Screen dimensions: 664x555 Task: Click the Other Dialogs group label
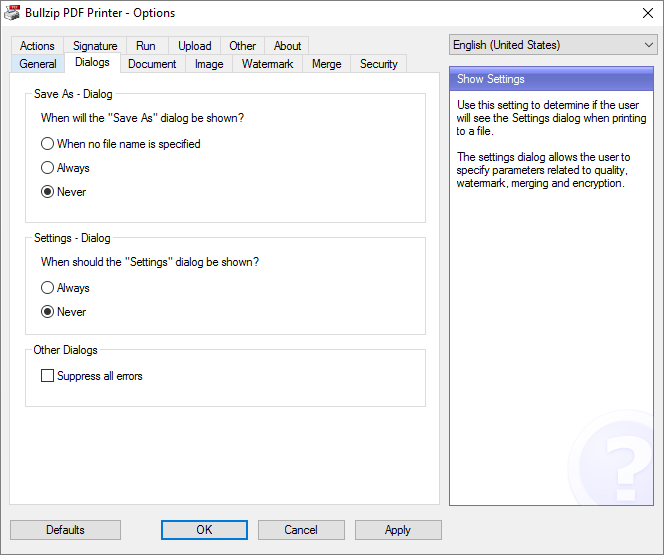click(66, 350)
